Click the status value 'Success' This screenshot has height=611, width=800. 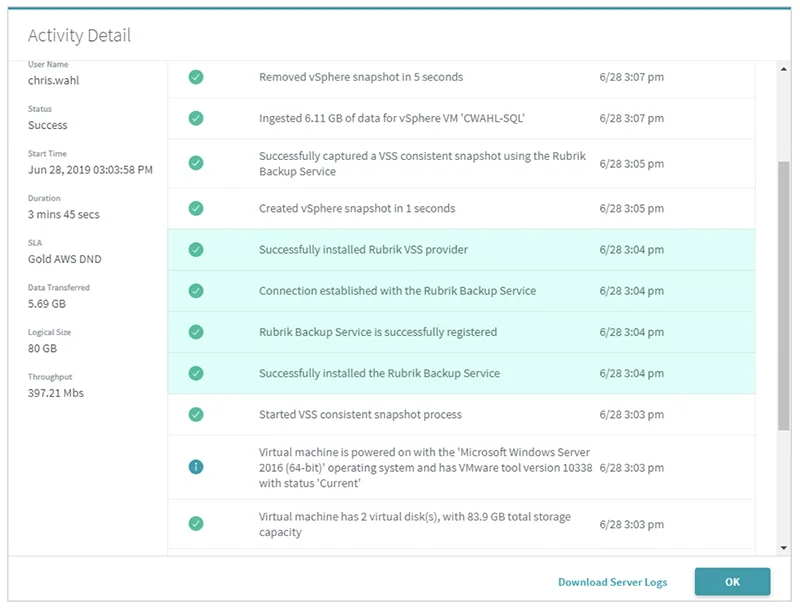tap(47, 125)
